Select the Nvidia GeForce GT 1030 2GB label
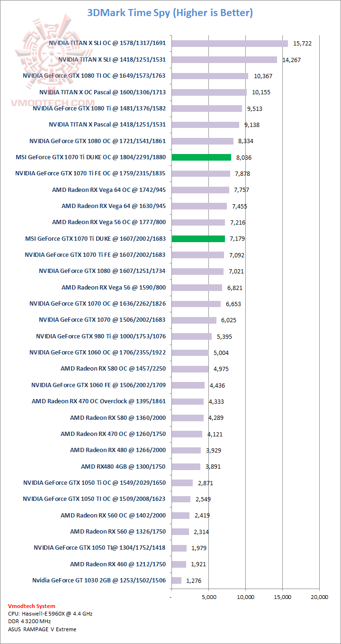The image size is (341, 644). pyautogui.click(x=99, y=581)
